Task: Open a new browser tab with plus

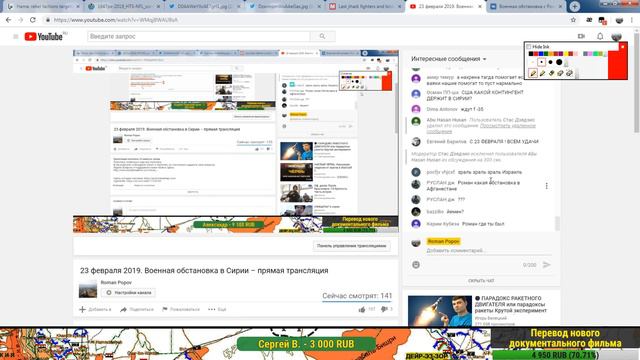Action: click(575, 7)
